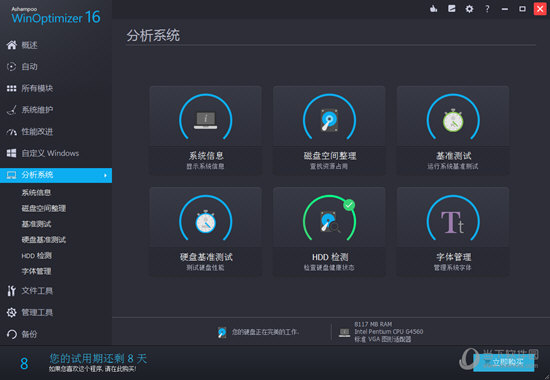This screenshot has height=380, width=550.
Task: Open help question mark icon
Action: (487, 9)
